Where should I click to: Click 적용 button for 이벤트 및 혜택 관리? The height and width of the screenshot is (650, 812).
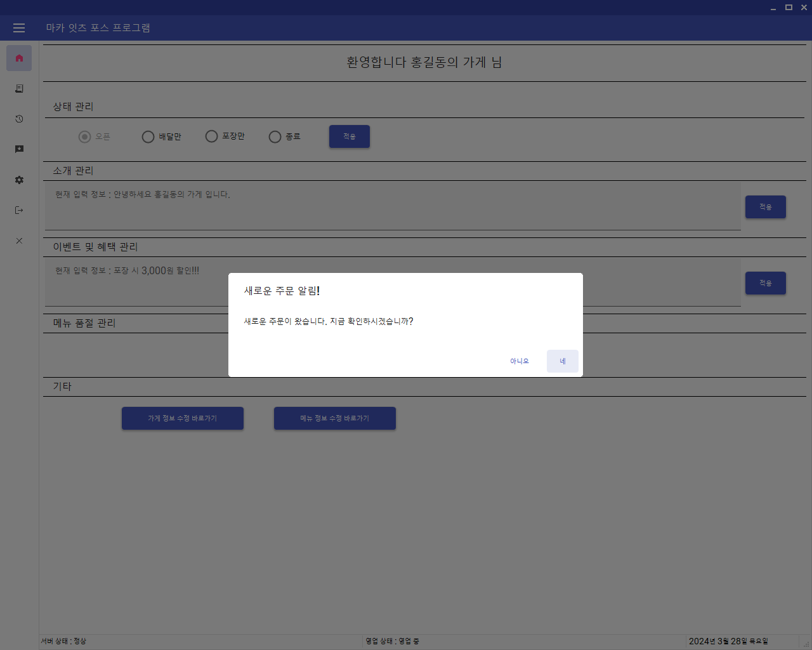[765, 283]
